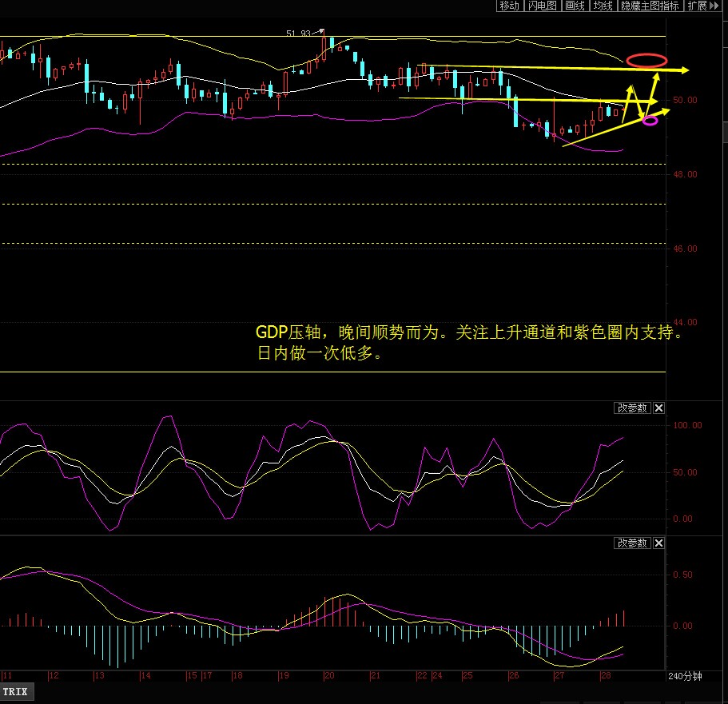Click the 移动 toolbar button
The image size is (728, 704).
pos(509,6)
